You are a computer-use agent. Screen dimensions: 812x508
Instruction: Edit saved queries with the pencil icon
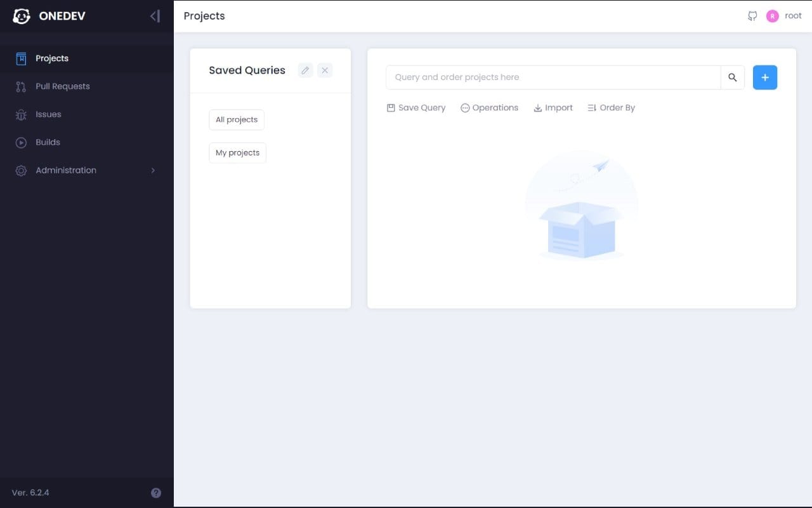305,70
